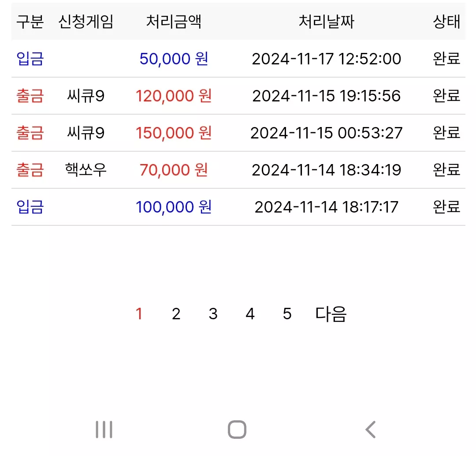The image size is (476, 456).
Task: Tap the 2024-11-14 18:34:19 date entry
Action: point(326,170)
